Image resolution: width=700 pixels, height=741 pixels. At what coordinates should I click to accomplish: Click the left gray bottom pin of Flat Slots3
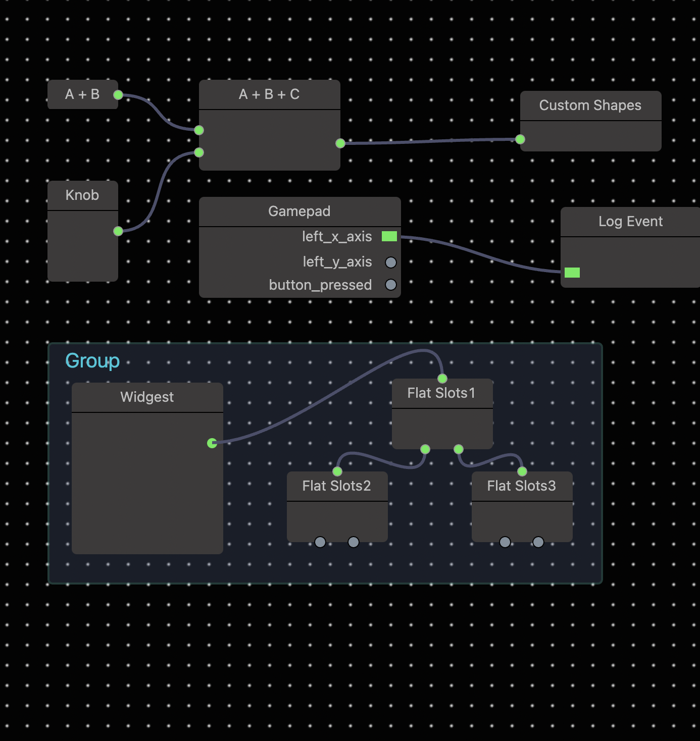click(x=505, y=542)
